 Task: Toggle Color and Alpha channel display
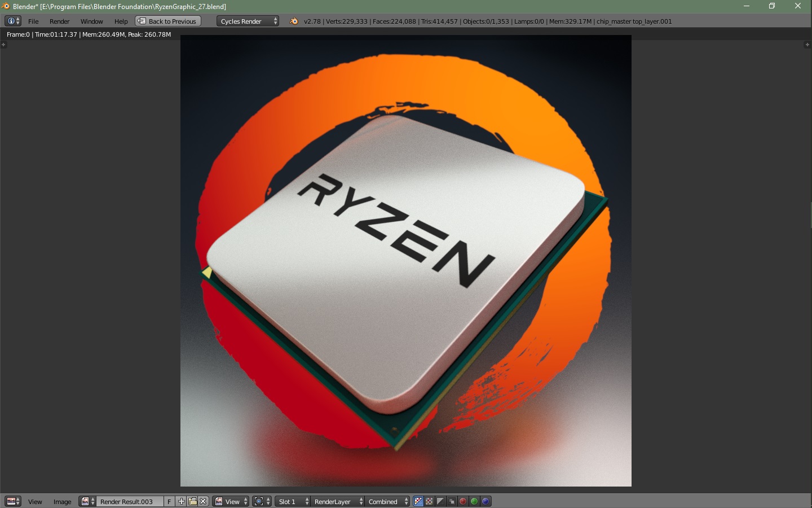[418, 501]
